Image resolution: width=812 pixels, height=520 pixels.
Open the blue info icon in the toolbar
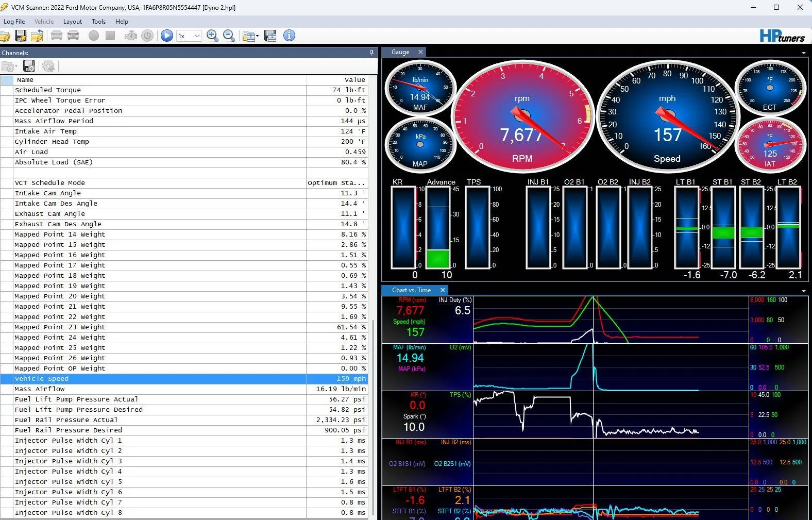290,36
